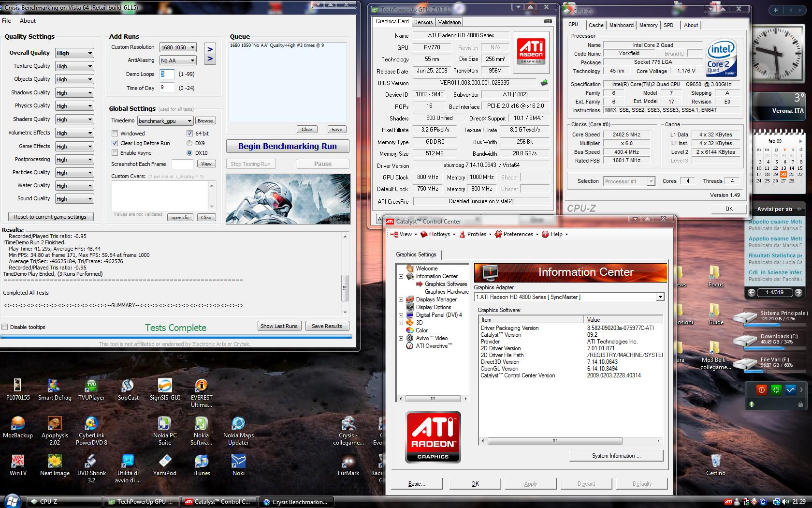The height and width of the screenshot is (508, 812).
Task: Open the AntiAliasing dropdown
Action: point(178,60)
